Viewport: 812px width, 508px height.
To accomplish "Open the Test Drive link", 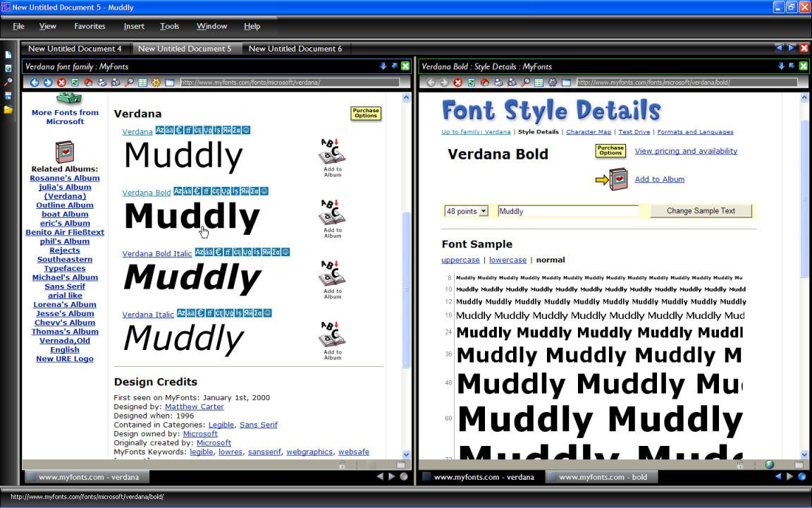I will click(634, 132).
